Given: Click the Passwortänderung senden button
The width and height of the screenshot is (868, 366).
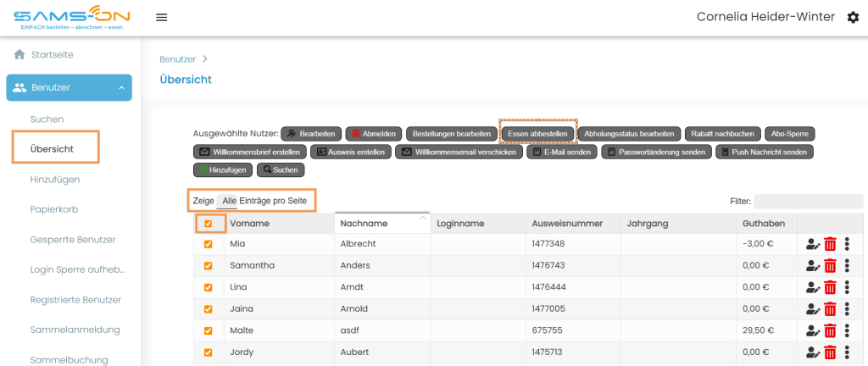Looking at the screenshot, I should 657,152.
